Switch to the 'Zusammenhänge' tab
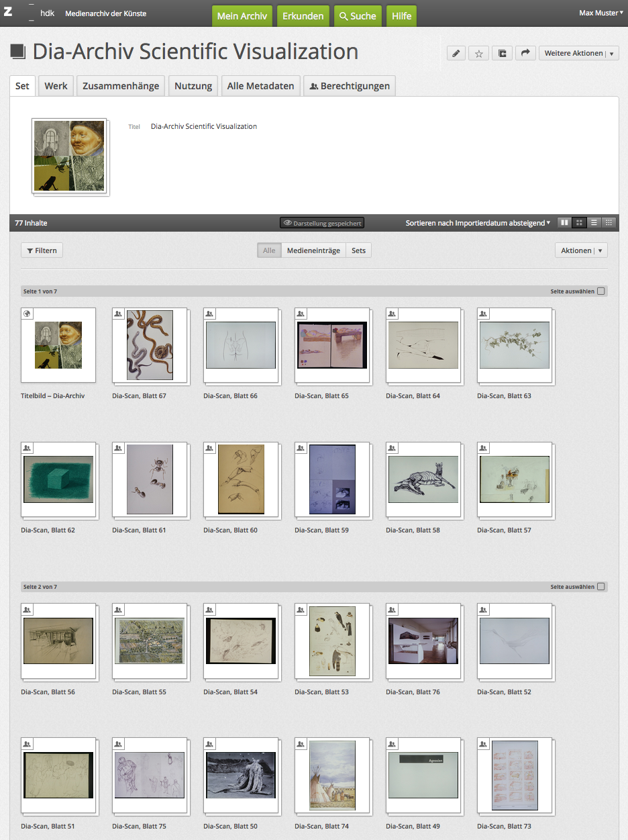Viewport: 628px width, 840px height. point(121,86)
